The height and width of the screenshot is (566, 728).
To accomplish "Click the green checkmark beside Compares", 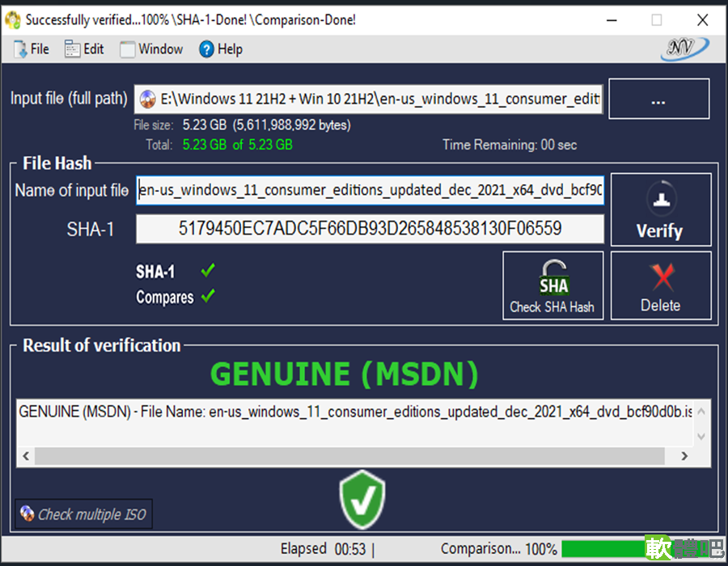I will pos(208,295).
